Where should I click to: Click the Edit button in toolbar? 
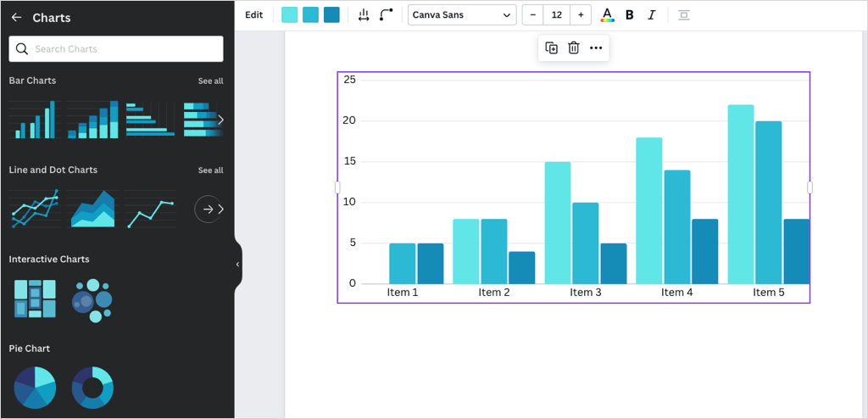click(253, 14)
